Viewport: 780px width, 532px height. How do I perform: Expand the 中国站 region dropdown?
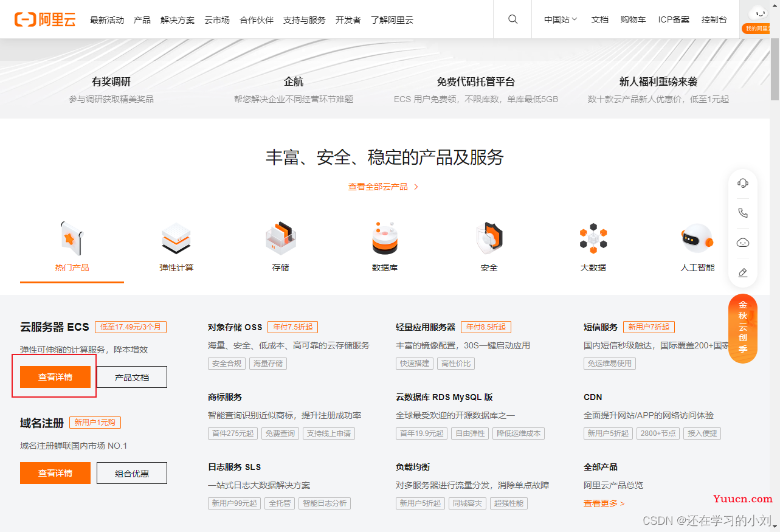point(561,19)
